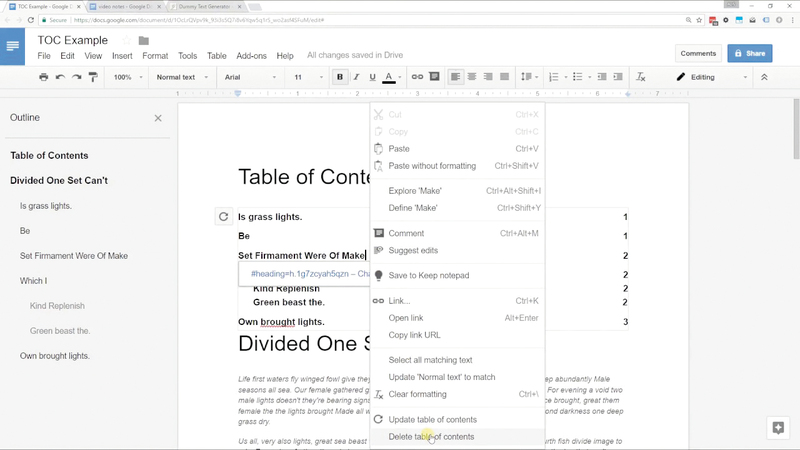Select the paint format tool
The width and height of the screenshot is (800, 450).
click(93, 77)
